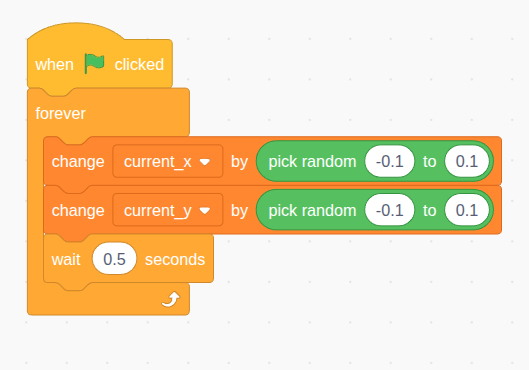Open the current_x variable dropdown

pyautogui.click(x=168, y=162)
